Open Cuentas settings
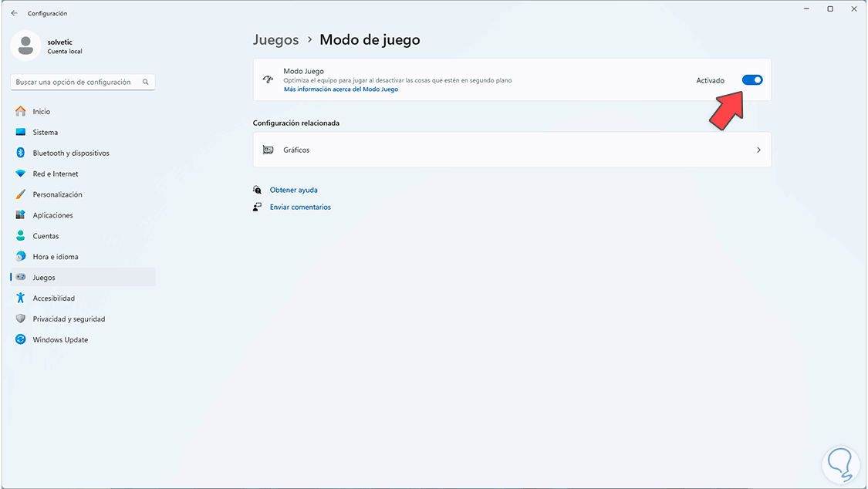Viewport: 868px width, 489px height. coord(83,236)
